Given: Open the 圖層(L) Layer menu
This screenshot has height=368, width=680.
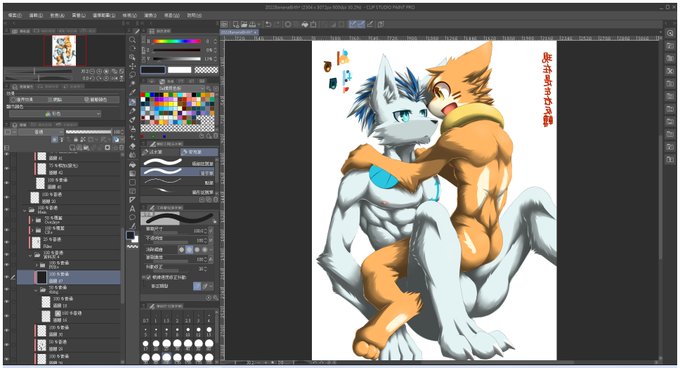Looking at the screenshot, I should coord(78,15).
